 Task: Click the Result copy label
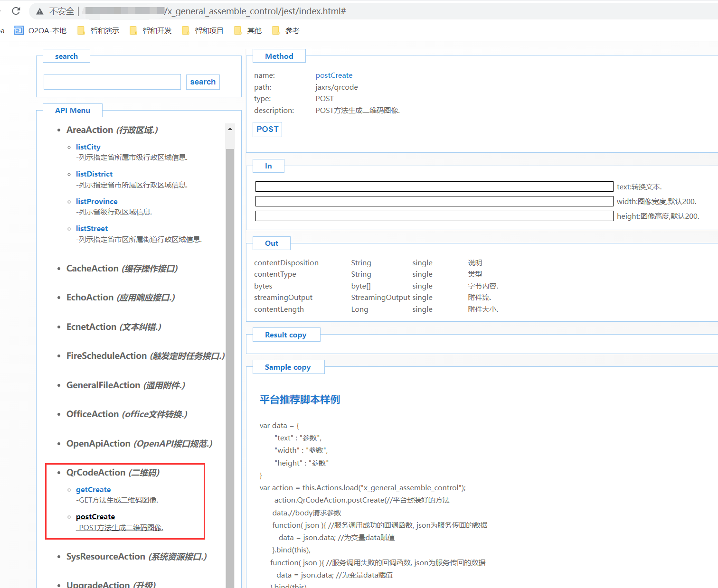point(285,335)
